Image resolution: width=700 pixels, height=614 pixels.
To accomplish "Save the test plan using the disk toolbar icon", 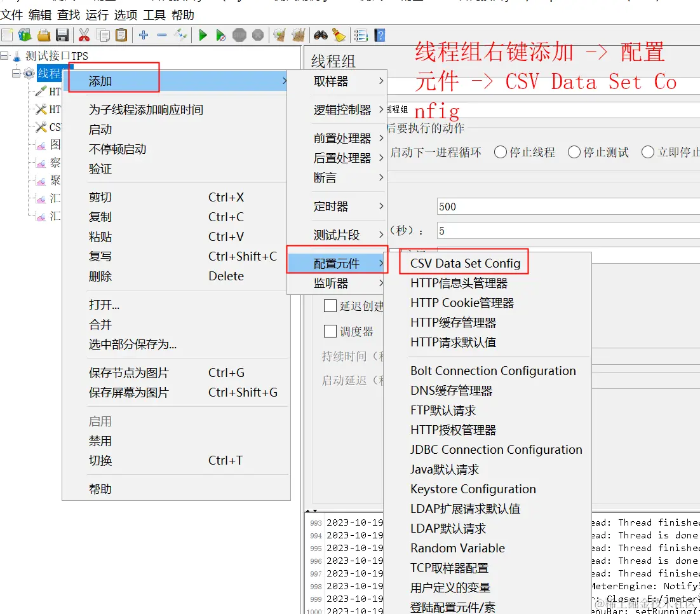I will (62, 36).
